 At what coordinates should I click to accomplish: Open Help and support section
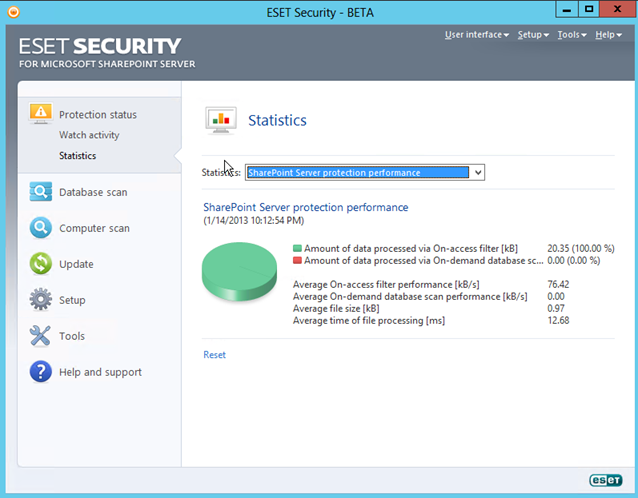click(x=100, y=372)
